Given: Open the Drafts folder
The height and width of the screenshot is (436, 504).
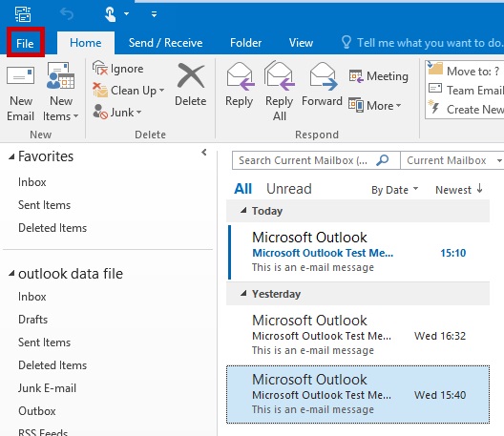Looking at the screenshot, I should click(x=32, y=320).
